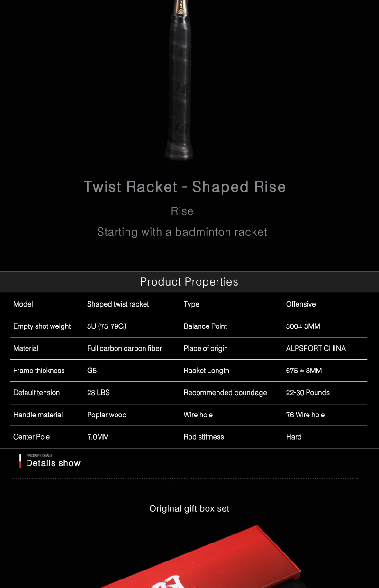Click the Details show heading
Screen dimensions: 379x588
tap(53, 463)
